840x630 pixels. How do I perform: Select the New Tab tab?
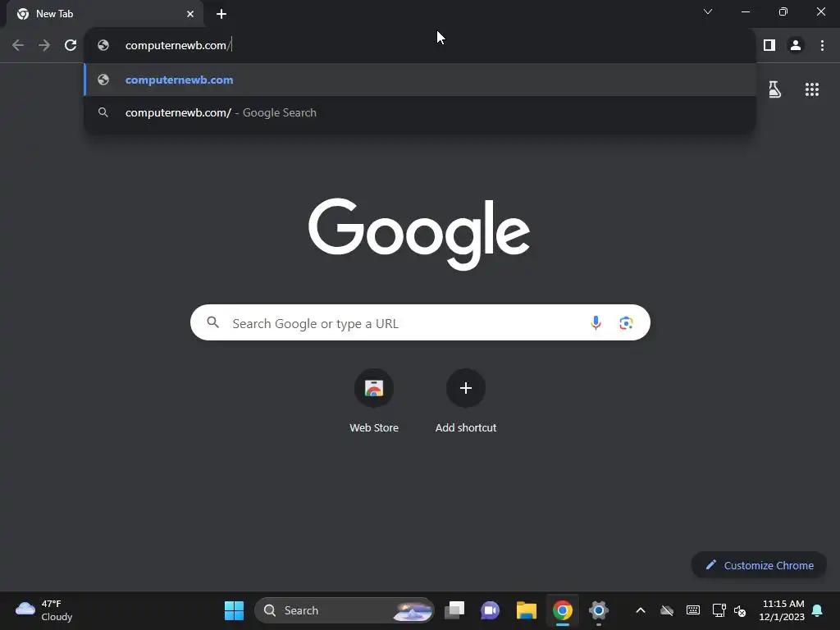(105, 14)
